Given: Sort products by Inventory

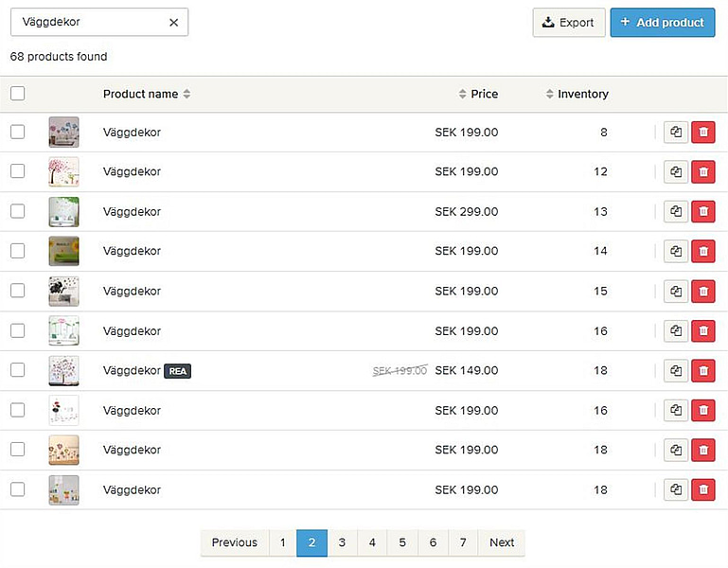Looking at the screenshot, I should click(577, 94).
